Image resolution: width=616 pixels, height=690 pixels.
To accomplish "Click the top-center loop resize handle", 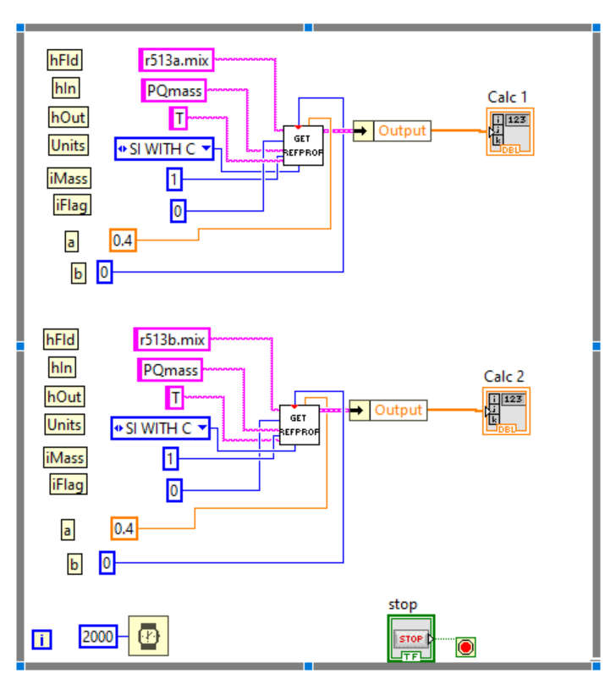I will pos(309,28).
